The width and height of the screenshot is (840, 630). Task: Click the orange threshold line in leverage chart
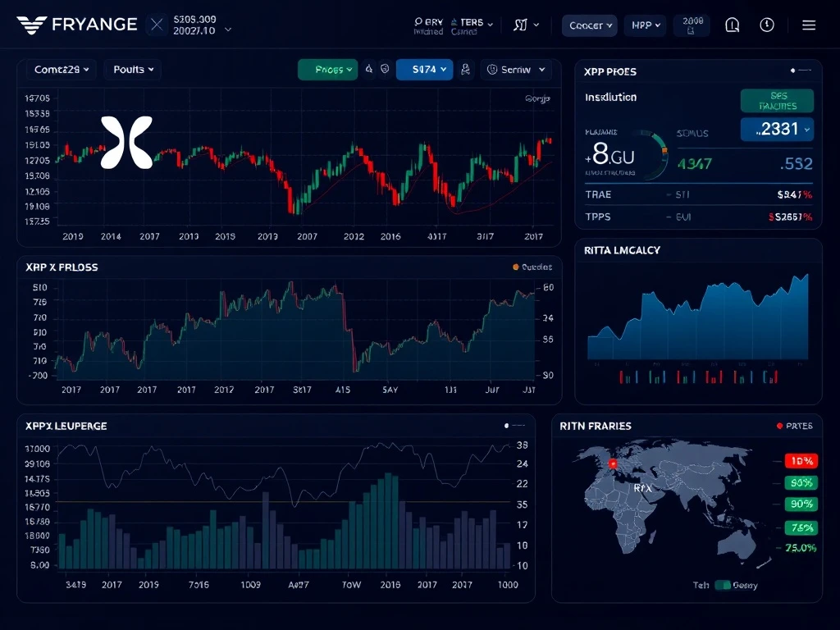[283, 502]
